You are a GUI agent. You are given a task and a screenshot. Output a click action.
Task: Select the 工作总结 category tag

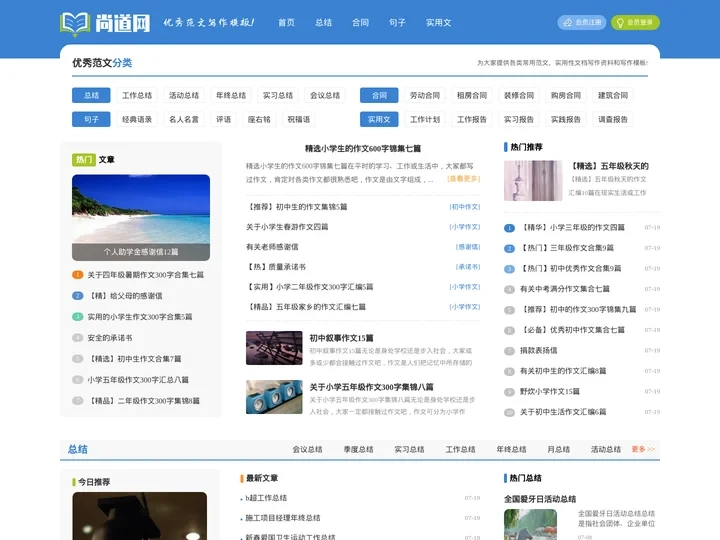[137, 96]
